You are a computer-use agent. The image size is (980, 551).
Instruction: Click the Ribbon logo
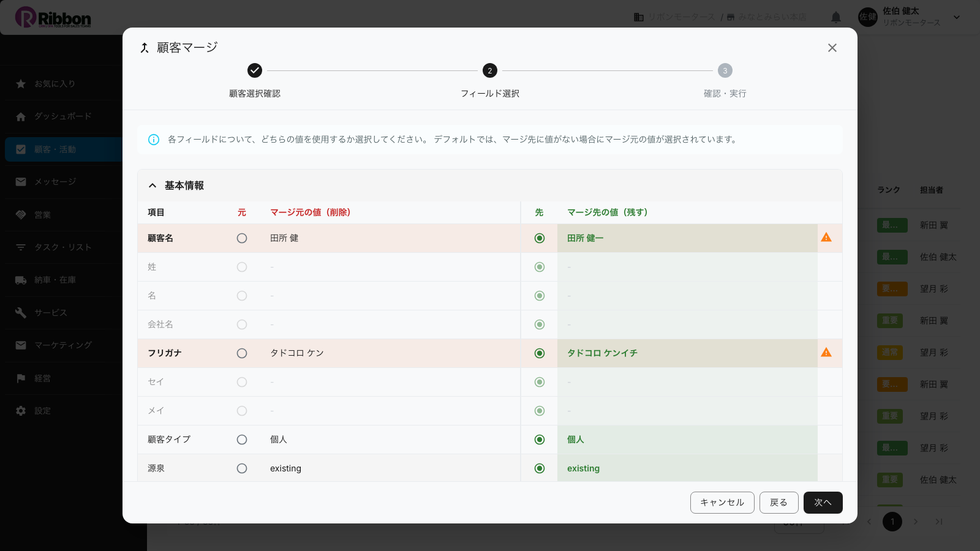click(53, 17)
